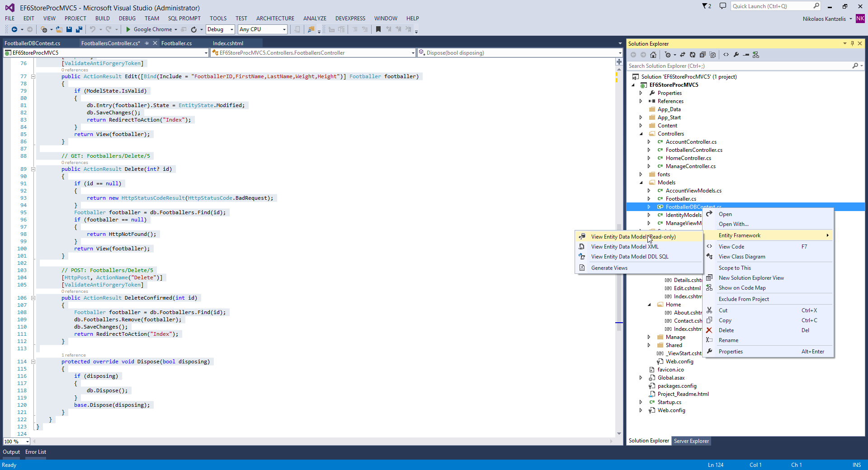
Task: Start debugging with the green play arrow
Action: point(128,29)
